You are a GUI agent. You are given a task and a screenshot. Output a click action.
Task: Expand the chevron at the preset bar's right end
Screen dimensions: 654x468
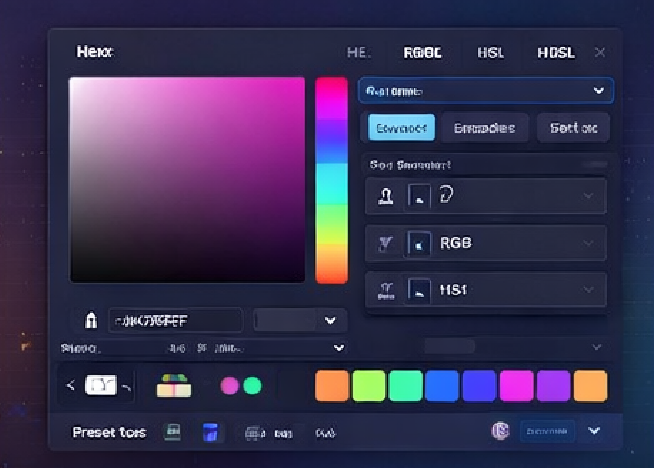[x=594, y=430]
